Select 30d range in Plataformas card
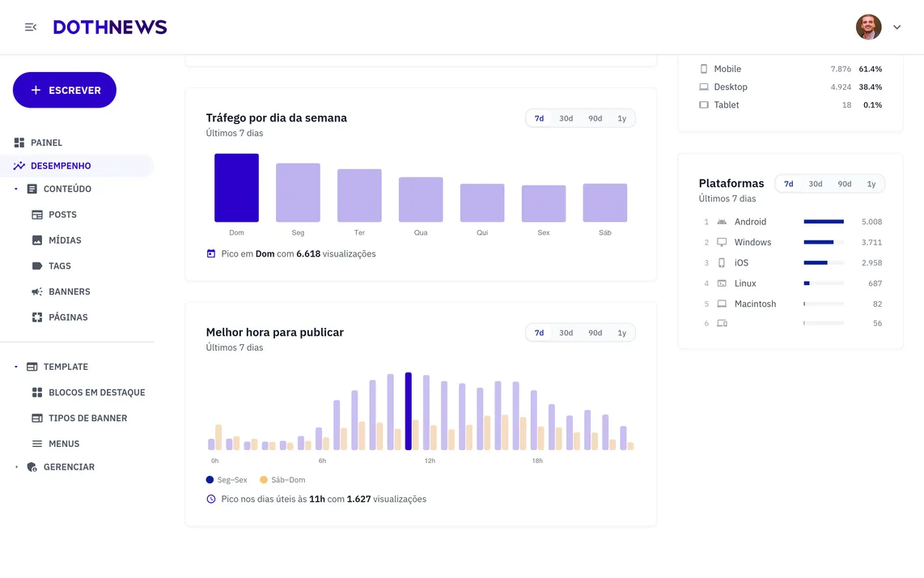The width and height of the screenshot is (924, 578). [x=816, y=184]
